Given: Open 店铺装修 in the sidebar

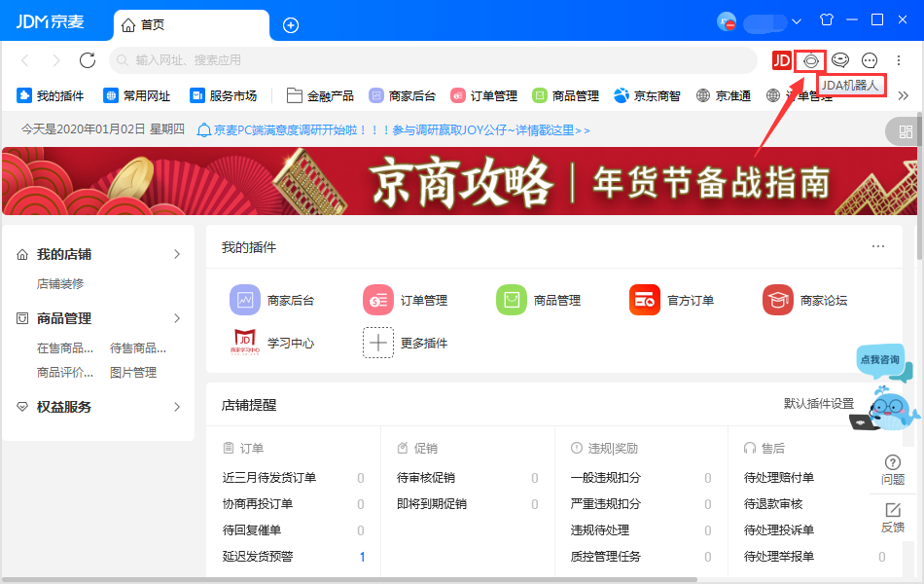Looking at the screenshot, I should [60, 284].
